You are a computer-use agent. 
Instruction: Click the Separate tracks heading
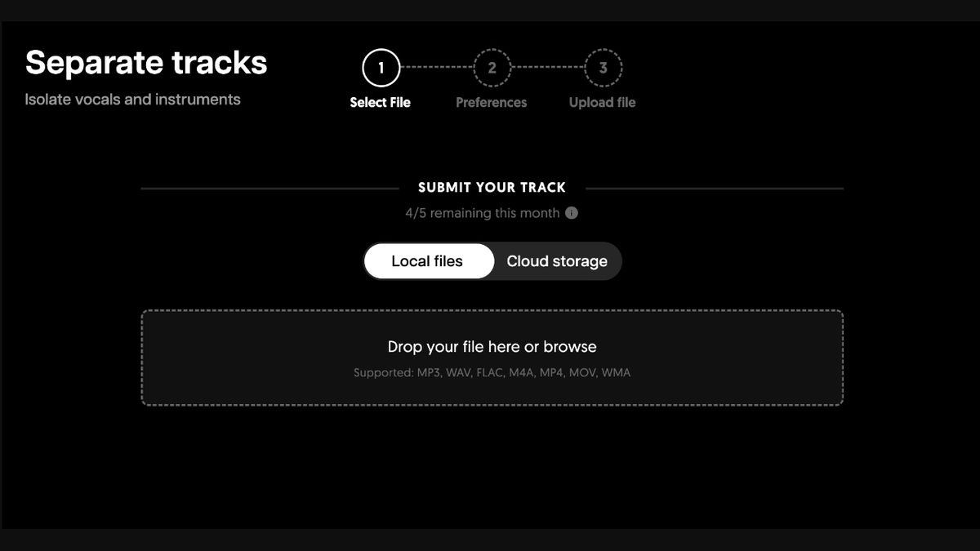(145, 61)
